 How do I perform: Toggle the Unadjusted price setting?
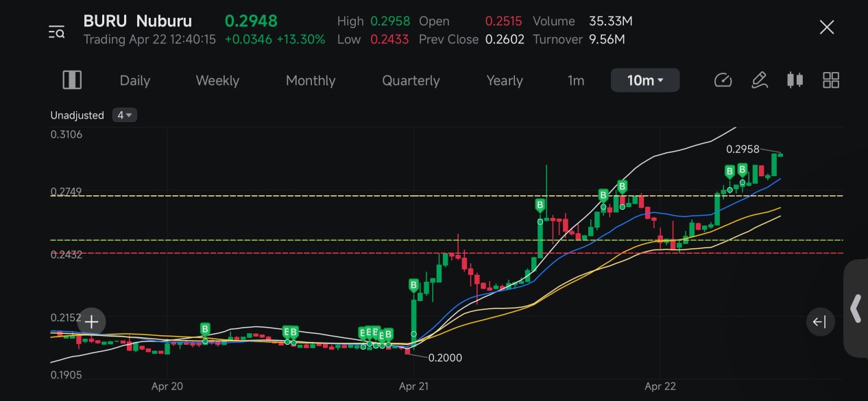(77, 115)
